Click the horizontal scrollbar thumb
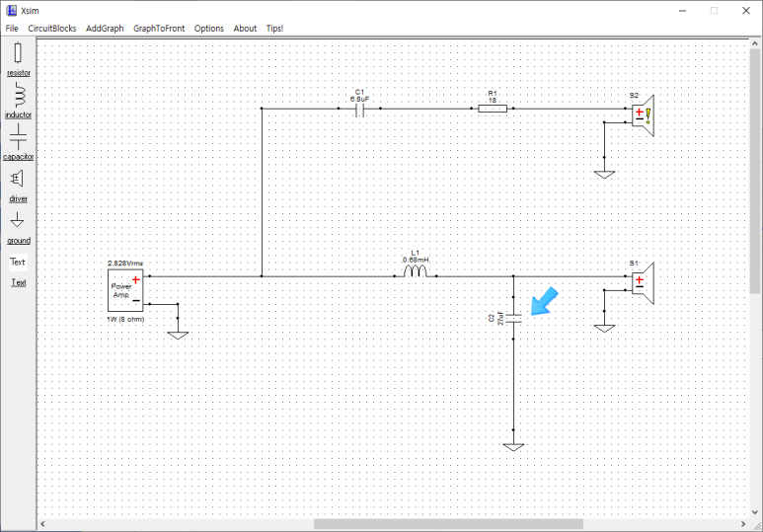Viewport: 763px width, 532px height. [448, 524]
